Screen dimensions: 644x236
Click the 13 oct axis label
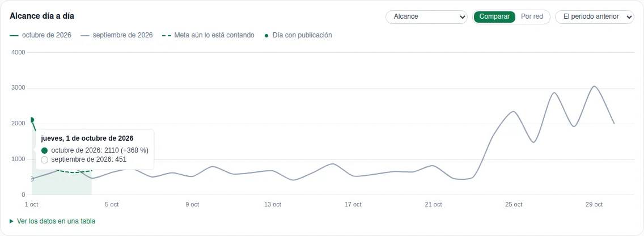(273, 204)
